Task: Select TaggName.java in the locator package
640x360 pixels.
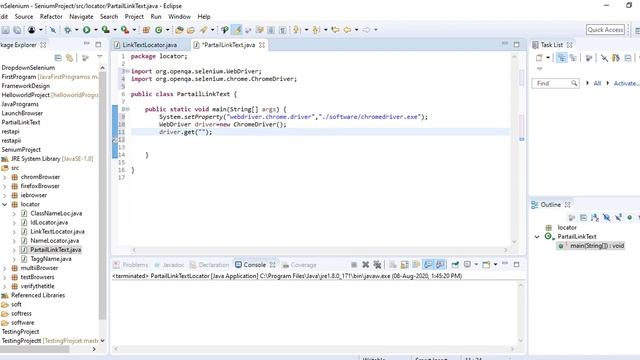Action: pos(51,259)
